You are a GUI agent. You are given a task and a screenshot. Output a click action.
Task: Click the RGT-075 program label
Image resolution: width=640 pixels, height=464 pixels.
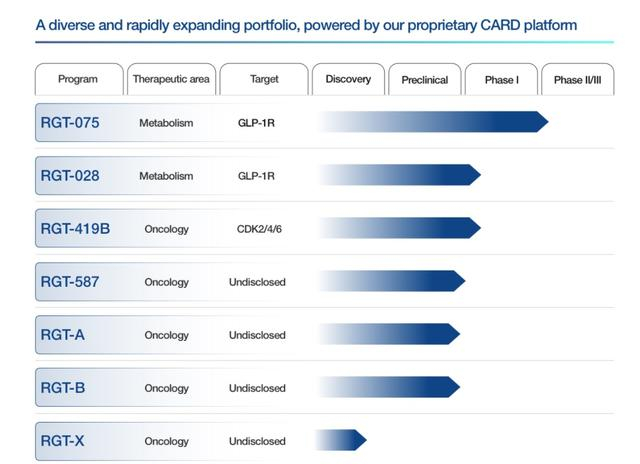click(70, 123)
